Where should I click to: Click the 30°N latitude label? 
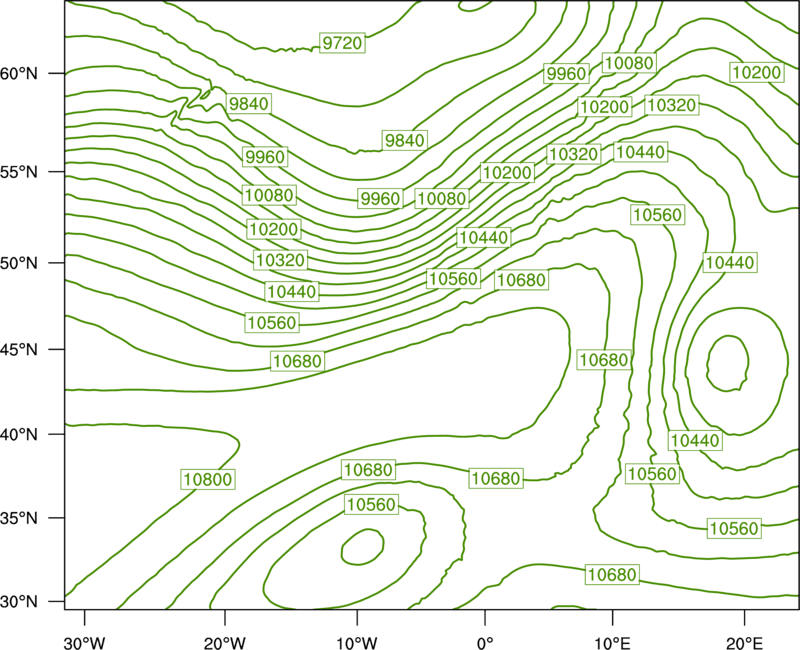(19, 602)
